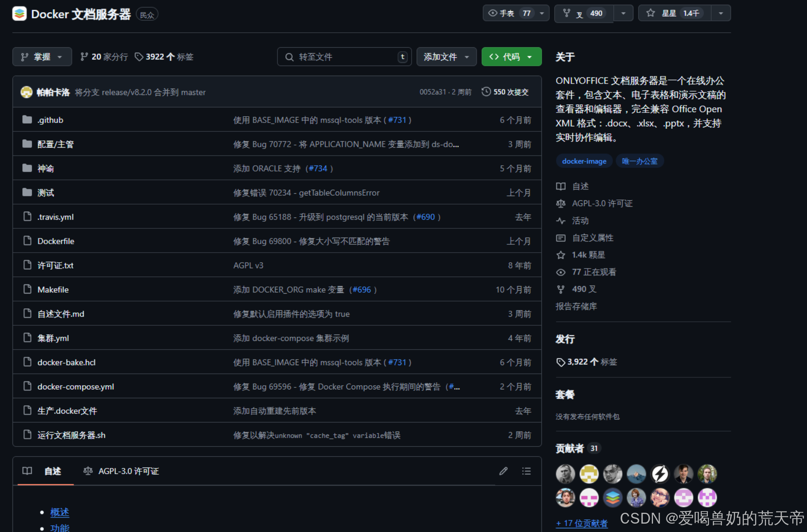Viewport: 807px width, 532px height.
Task: Expand the Add file (添加文件) menu
Action: [446, 57]
